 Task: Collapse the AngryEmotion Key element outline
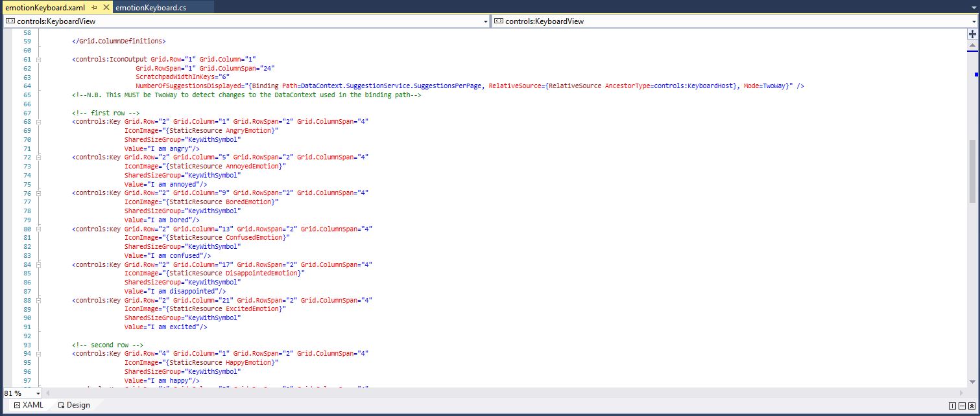38,122
